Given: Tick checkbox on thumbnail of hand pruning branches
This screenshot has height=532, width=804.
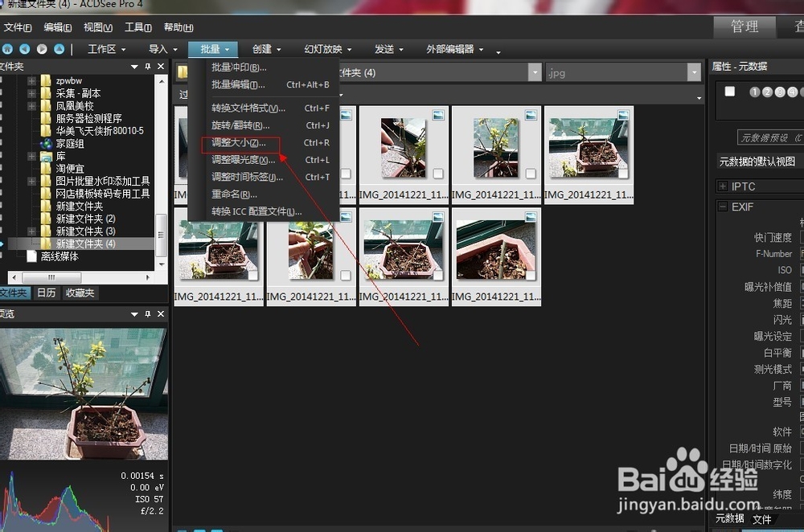Looking at the screenshot, I should click(x=438, y=174).
